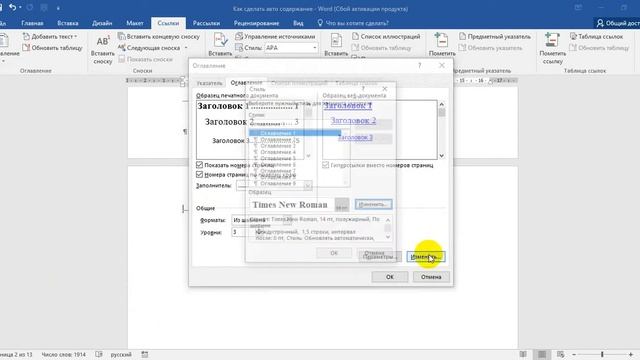Click Изменить button under the cursor highlight
The height and width of the screenshot is (360, 640).
point(426,257)
